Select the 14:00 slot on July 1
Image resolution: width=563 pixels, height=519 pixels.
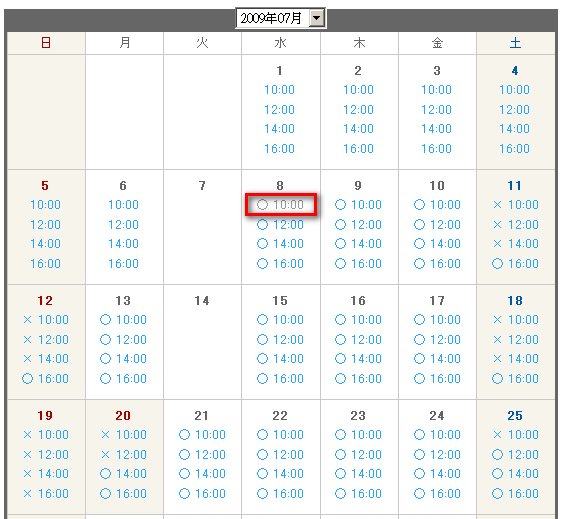(279, 129)
